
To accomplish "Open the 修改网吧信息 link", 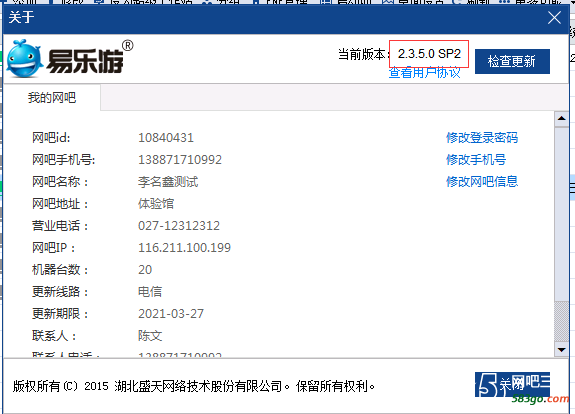I will 482,182.
